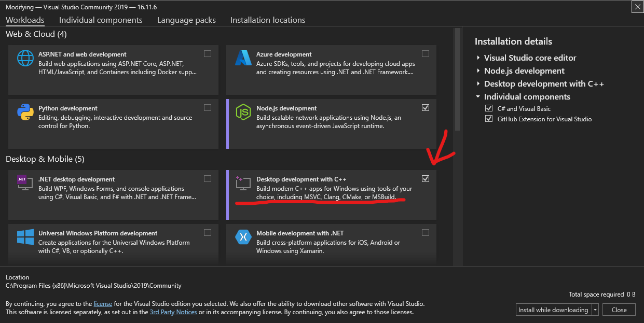Click the workloads list vertical scrollbar
Viewport: 644px width, 323px height.
click(457, 78)
